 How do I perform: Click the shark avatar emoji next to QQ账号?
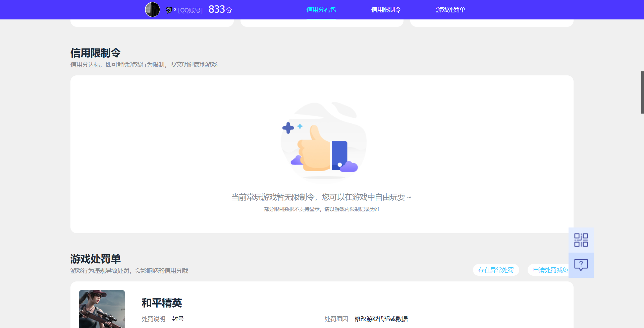pos(169,10)
